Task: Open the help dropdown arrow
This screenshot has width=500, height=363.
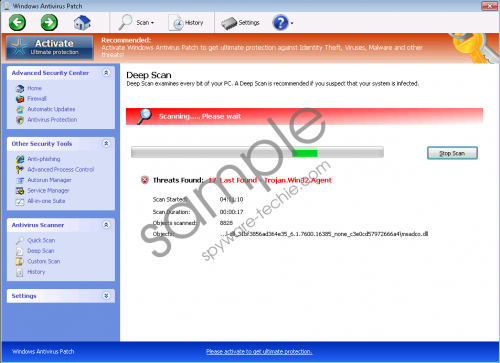Action: (x=292, y=23)
